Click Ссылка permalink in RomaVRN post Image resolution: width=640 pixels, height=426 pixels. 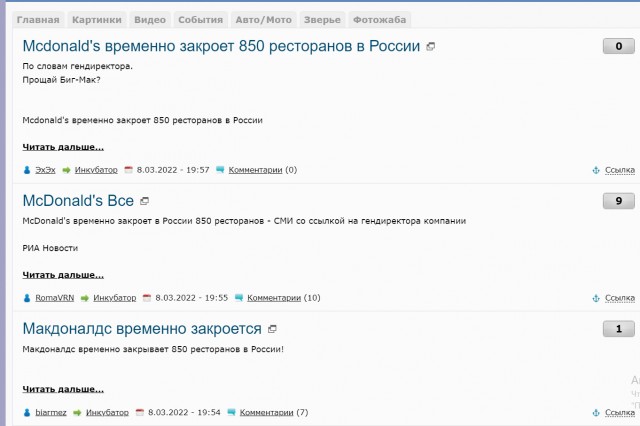[x=620, y=298]
